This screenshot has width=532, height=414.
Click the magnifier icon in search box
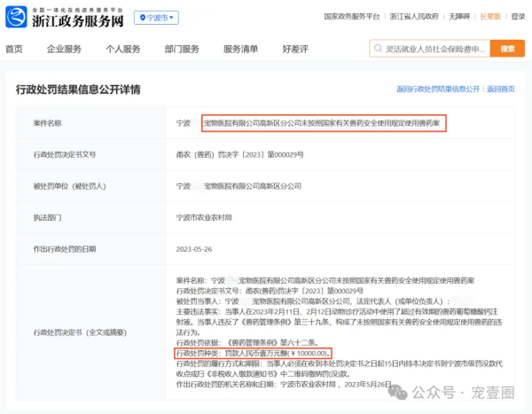[x=378, y=49]
